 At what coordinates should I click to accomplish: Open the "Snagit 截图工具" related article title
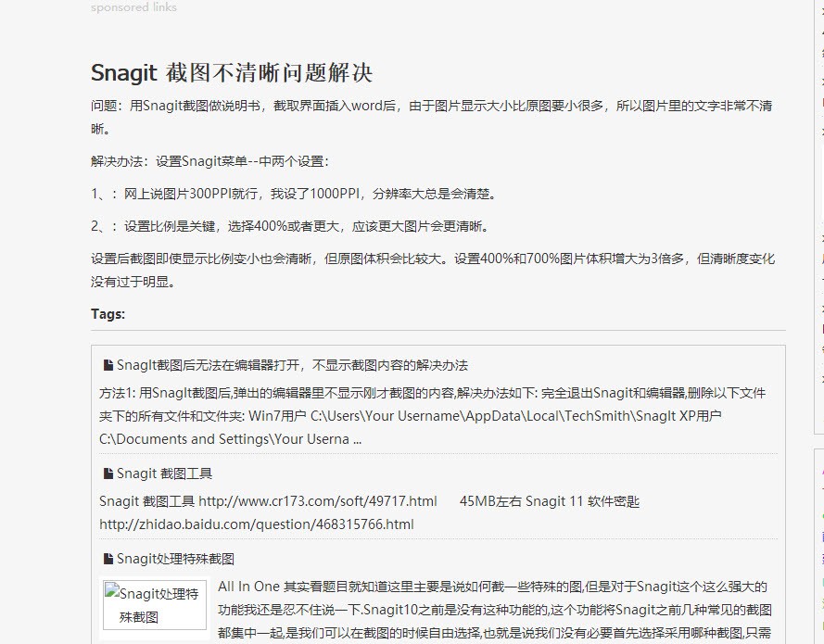point(164,474)
